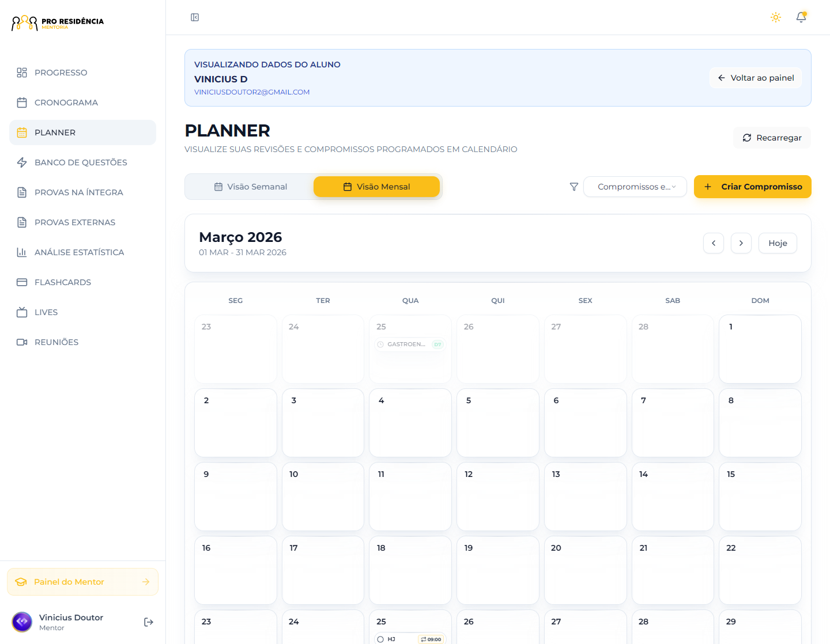830x644 pixels.
Task: Open the Compromissos filter dropdown
Action: point(635,187)
